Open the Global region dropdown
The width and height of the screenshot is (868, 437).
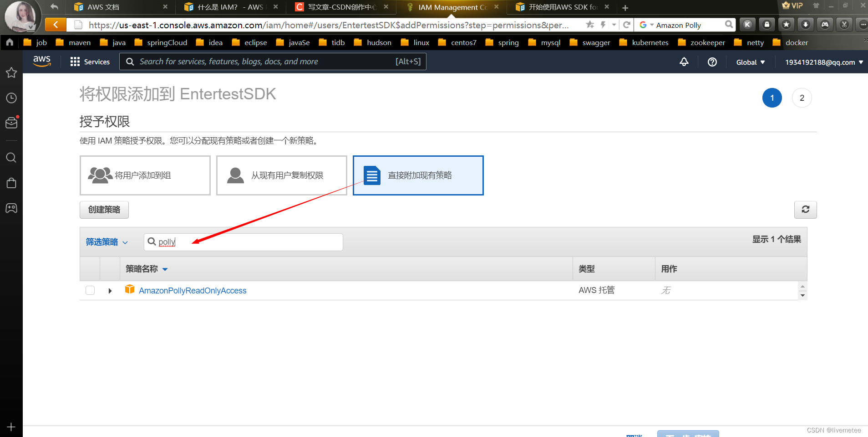pyautogui.click(x=751, y=62)
